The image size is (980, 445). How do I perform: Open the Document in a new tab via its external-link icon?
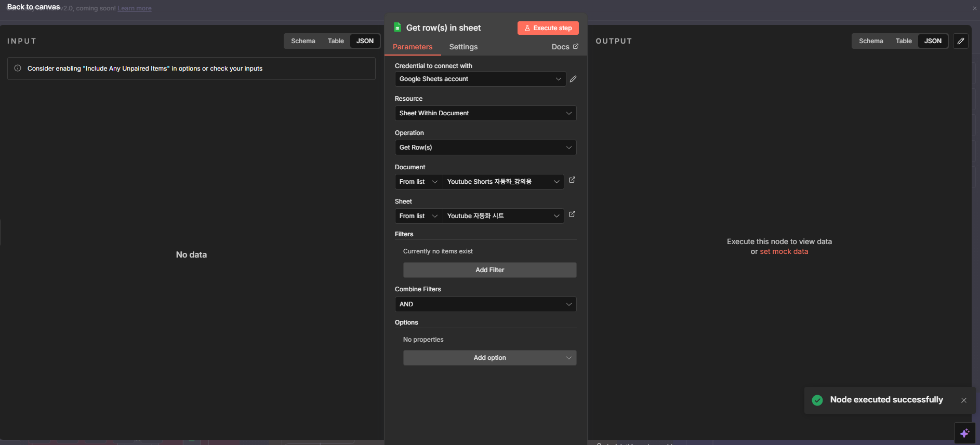(572, 180)
